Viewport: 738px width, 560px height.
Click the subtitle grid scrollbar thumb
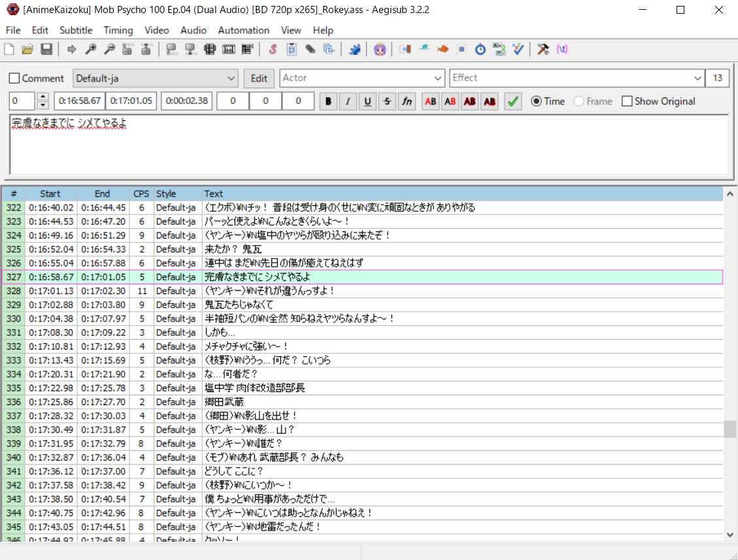point(730,429)
